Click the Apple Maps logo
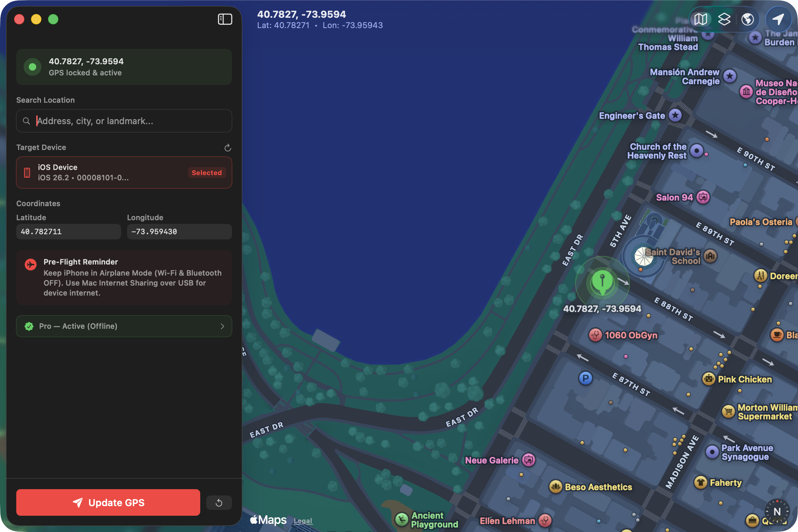 pyautogui.click(x=268, y=520)
